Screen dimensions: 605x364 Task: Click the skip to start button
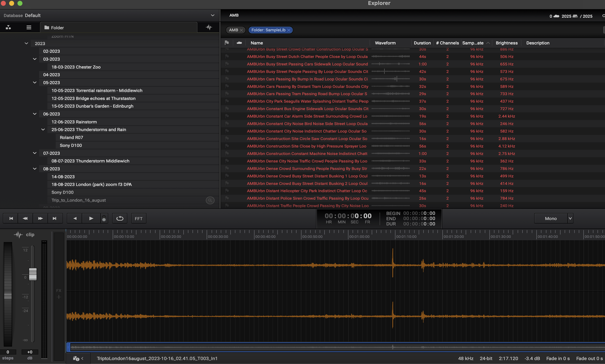[11, 219]
